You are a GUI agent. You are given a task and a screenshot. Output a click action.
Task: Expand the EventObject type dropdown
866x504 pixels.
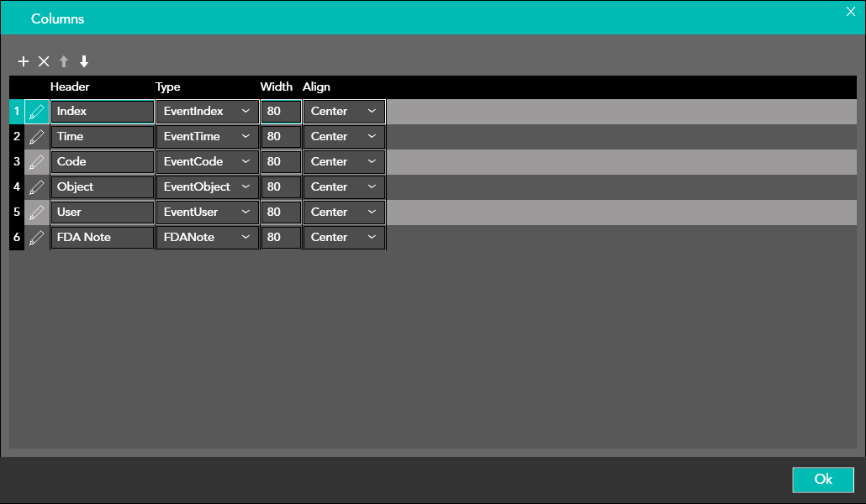tap(207, 187)
